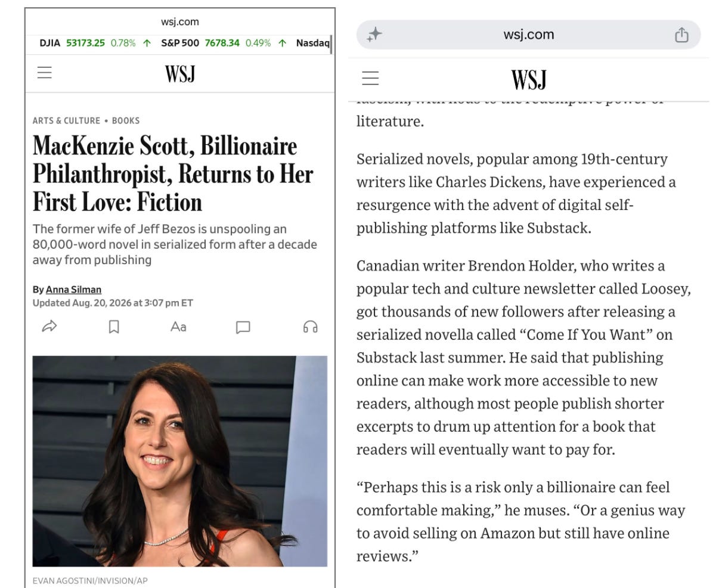Select the Books category label
Image resolution: width=722 pixels, height=588 pixels.
pos(126,120)
